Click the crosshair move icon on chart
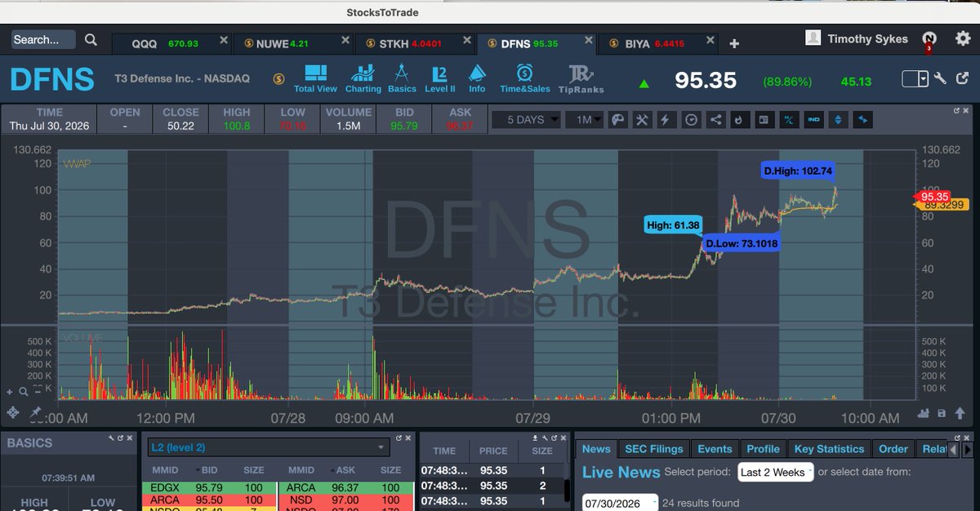 (12, 413)
